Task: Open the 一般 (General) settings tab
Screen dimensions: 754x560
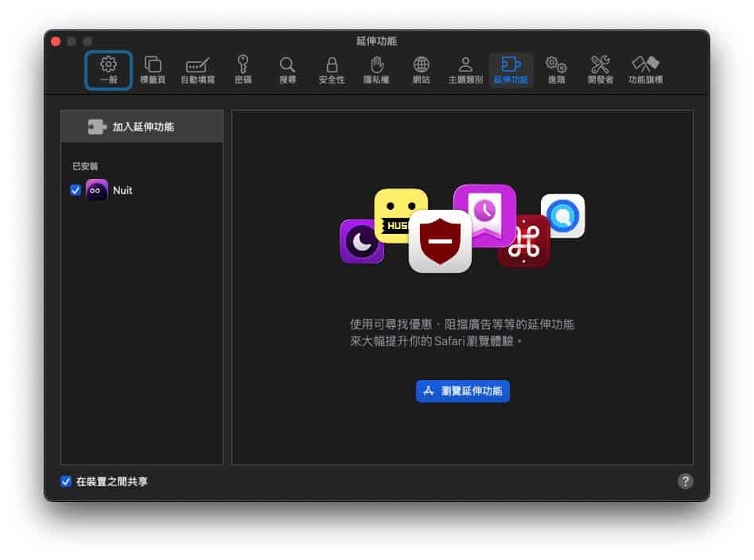Action: (108, 70)
